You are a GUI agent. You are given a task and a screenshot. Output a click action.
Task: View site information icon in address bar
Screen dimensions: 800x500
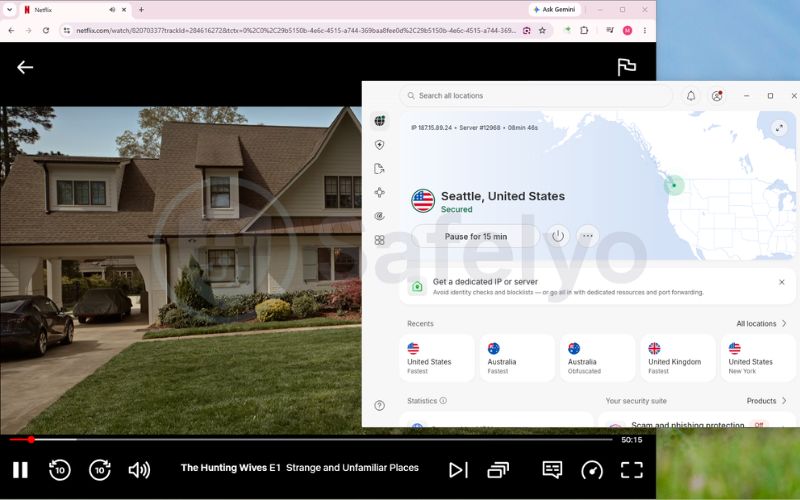[x=67, y=31]
